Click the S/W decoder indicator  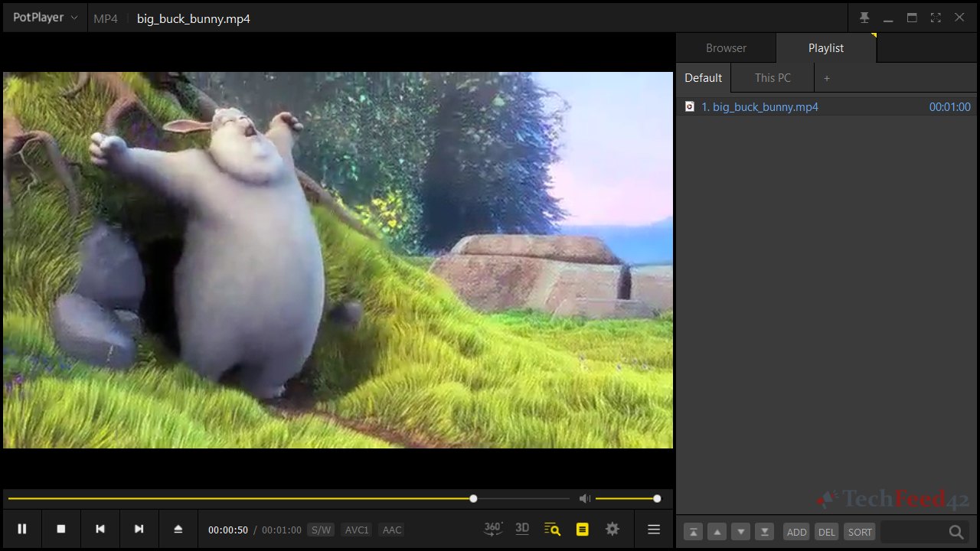(x=321, y=530)
